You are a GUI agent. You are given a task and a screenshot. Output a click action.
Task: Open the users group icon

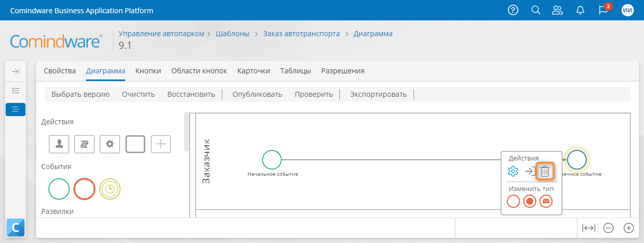coord(558,10)
